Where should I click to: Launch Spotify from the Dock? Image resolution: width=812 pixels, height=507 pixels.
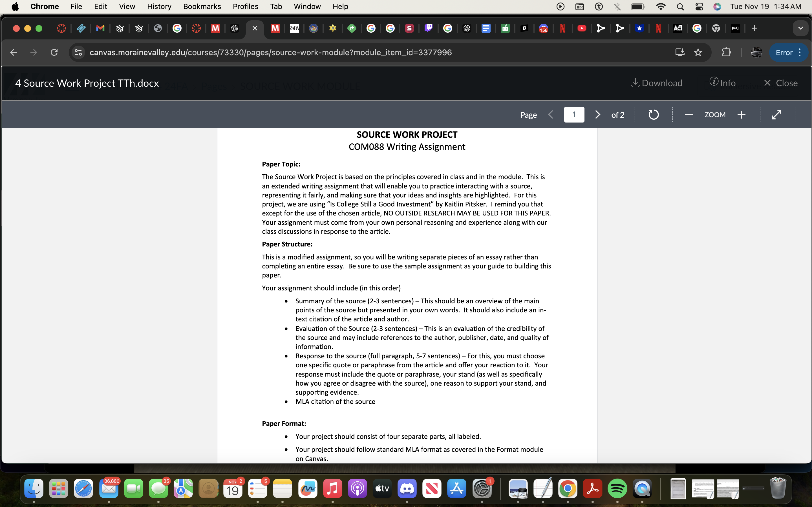click(x=618, y=489)
